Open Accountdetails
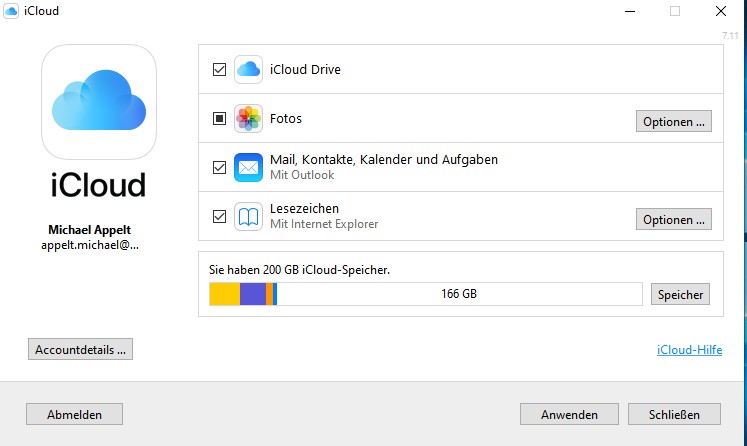The height and width of the screenshot is (446, 747). point(80,350)
